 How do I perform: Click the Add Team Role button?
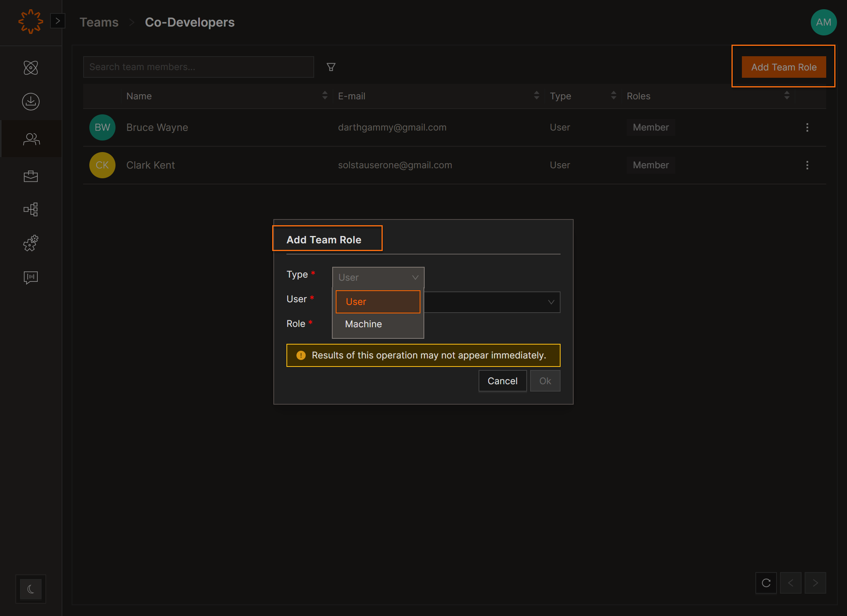point(783,67)
